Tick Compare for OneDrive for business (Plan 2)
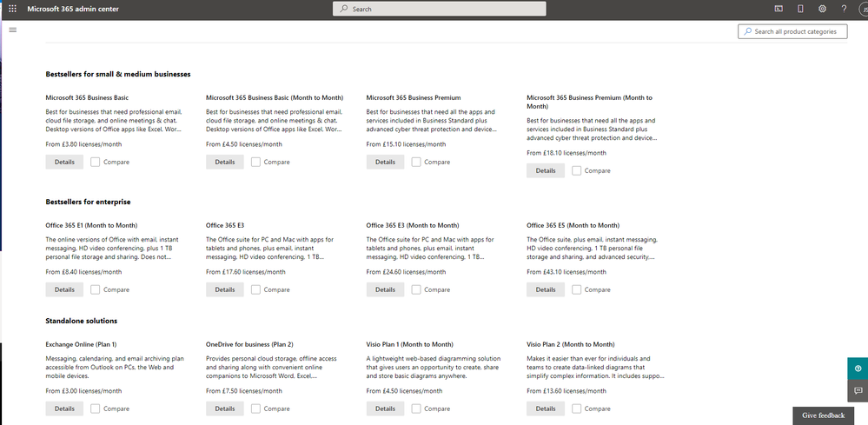This screenshot has height=425, width=868. 255,408
